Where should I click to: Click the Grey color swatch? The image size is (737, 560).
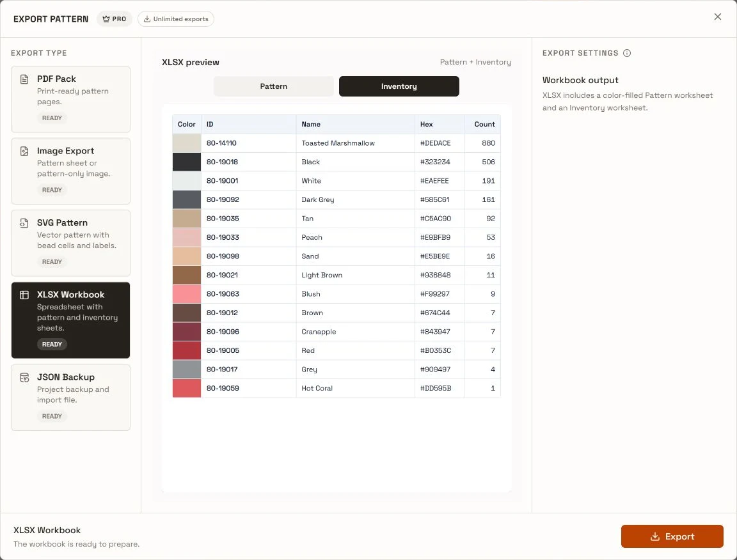(x=187, y=369)
